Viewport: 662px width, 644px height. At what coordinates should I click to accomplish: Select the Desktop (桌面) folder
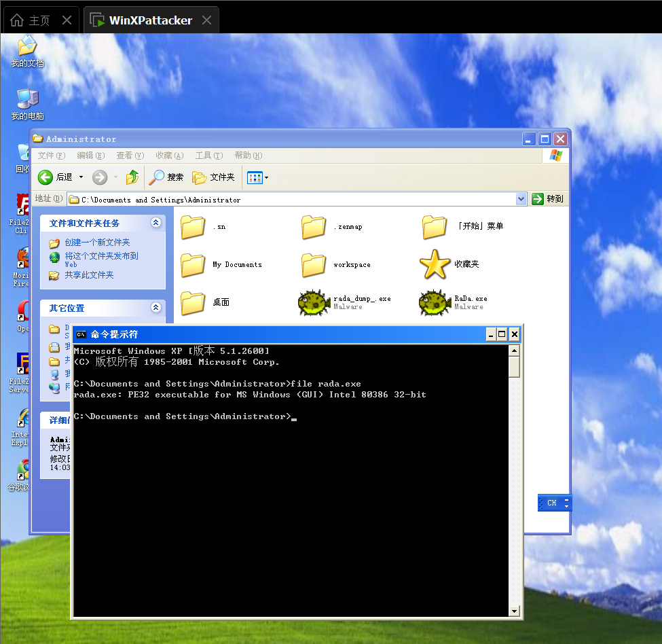tap(205, 302)
